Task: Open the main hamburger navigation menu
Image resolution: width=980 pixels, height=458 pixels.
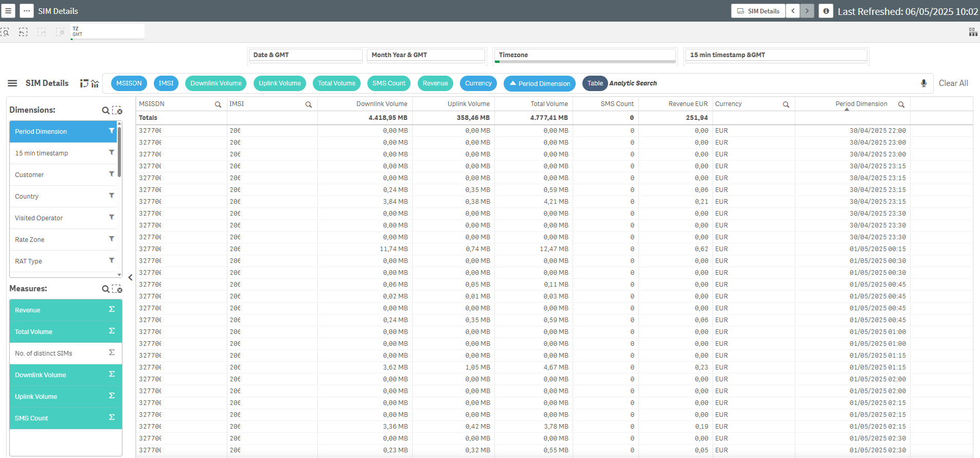Action: click(x=8, y=11)
